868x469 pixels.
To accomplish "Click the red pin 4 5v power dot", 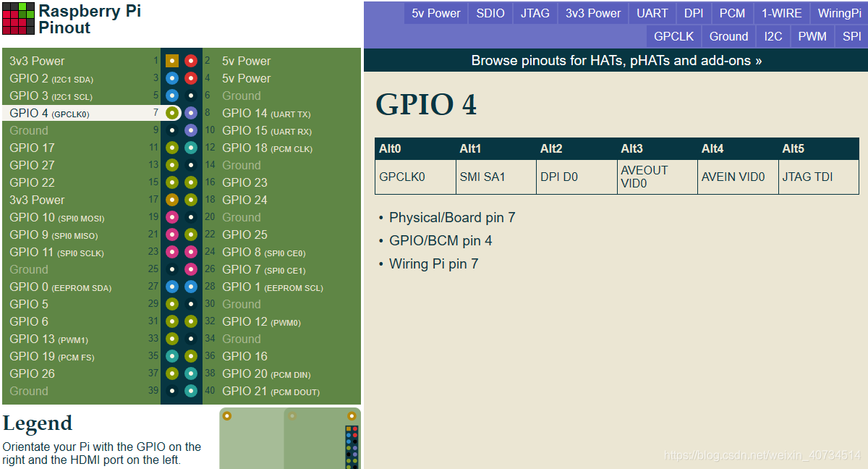I will (191, 78).
